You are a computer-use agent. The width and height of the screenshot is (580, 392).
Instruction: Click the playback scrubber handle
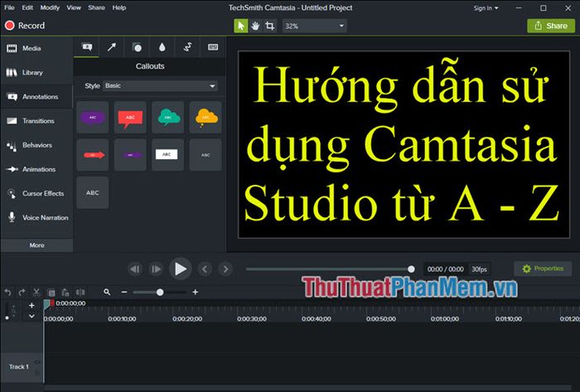411,269
